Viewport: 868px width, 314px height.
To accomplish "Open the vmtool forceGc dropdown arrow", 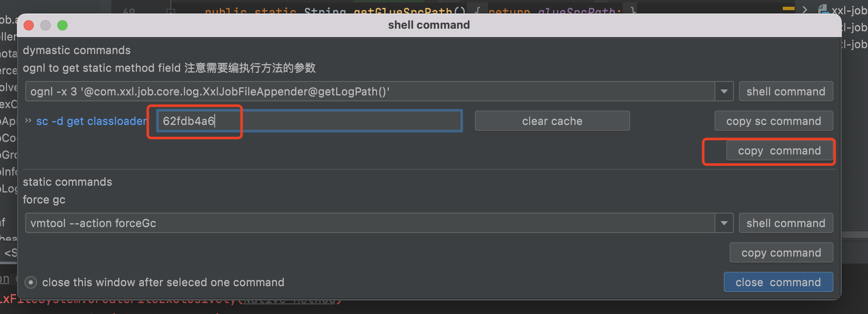I will pos(724,223).
